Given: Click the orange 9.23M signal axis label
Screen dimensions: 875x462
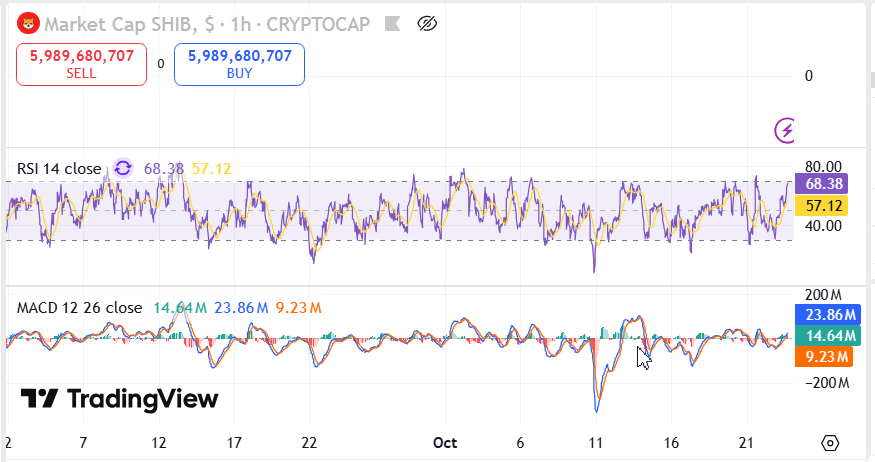Looking at the screenshot, I should click(x=821, y=357).
